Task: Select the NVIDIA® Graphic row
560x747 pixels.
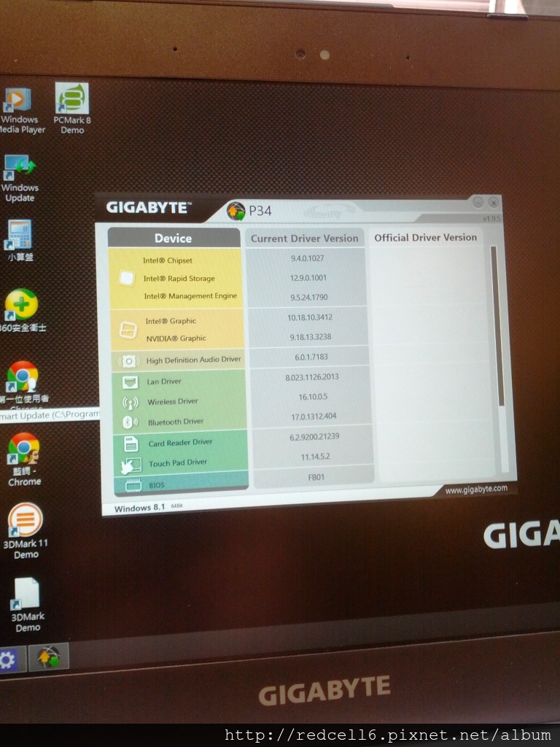Action: tap(176, 338)
